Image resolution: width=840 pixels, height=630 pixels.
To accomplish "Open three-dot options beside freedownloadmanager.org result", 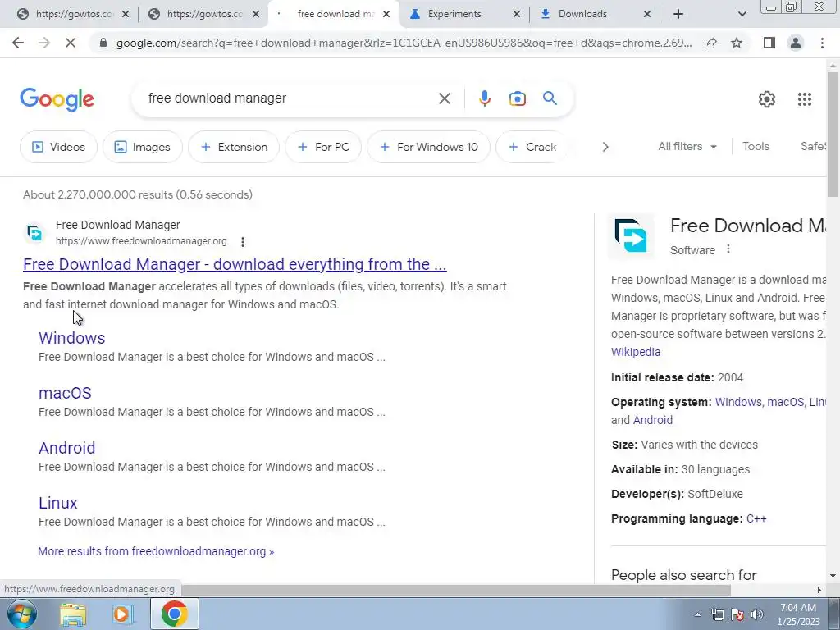I will [243, 242].
